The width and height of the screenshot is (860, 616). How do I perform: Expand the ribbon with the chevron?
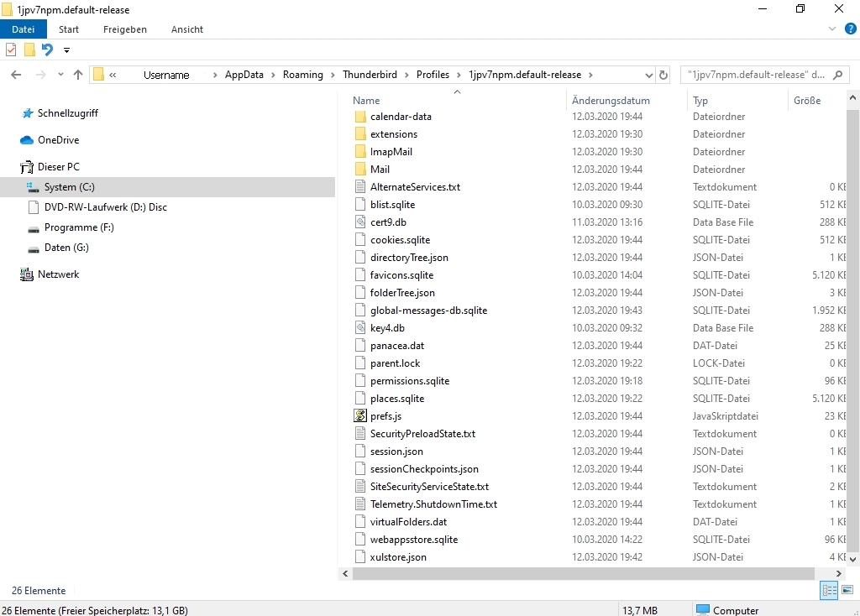coord(832,29)
